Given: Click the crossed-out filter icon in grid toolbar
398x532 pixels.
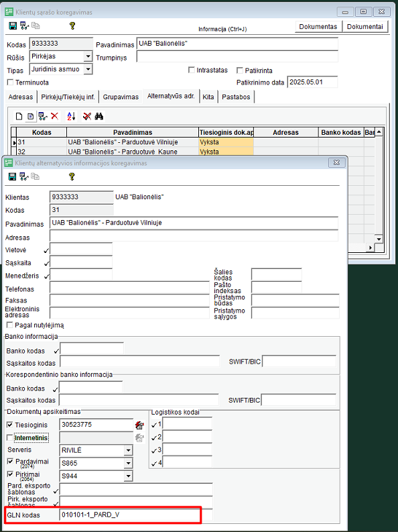Looking at the screenshot, I should point(87,116).
